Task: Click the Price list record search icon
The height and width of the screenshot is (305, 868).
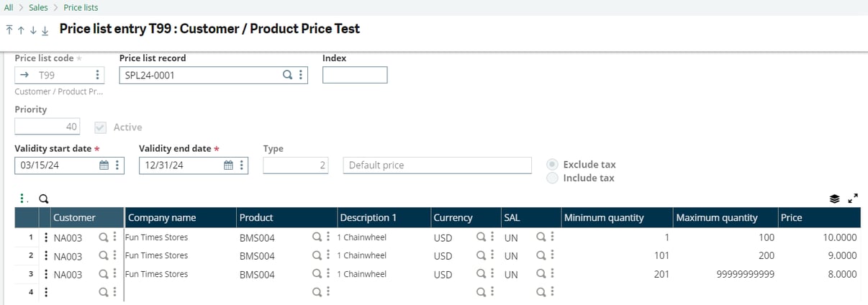Action: (x=286, y=75)
